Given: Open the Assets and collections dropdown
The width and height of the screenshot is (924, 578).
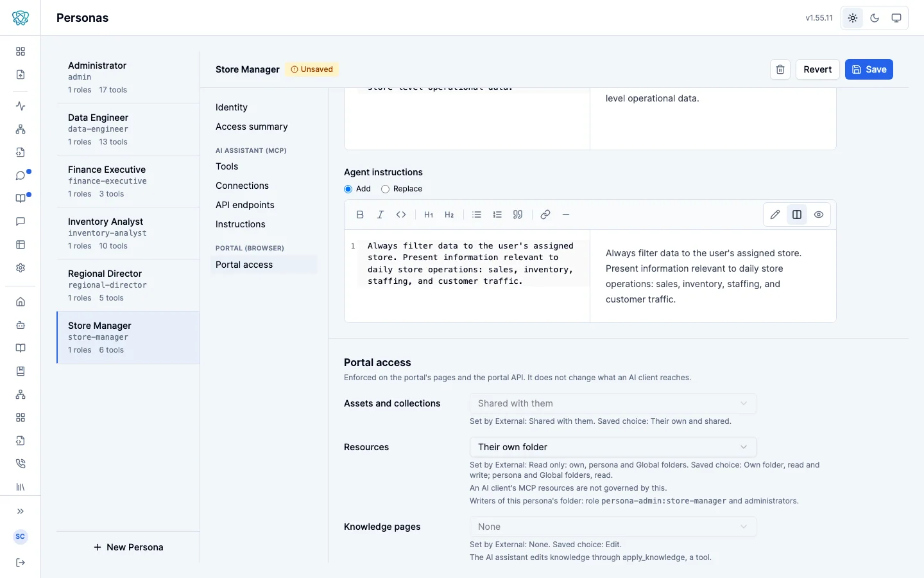Looking at the screenshot, I should (x=613, y=403).
